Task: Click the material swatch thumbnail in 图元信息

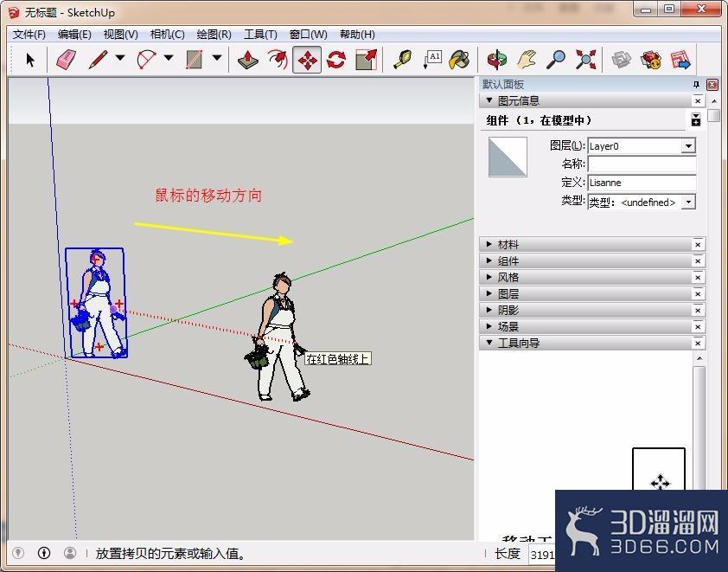Action: 508,157
